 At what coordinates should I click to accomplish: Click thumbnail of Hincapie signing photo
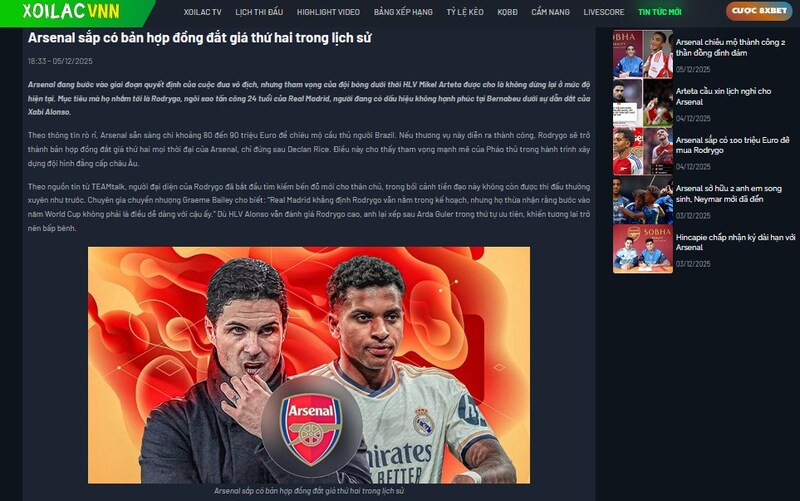[x=643, y=249]
